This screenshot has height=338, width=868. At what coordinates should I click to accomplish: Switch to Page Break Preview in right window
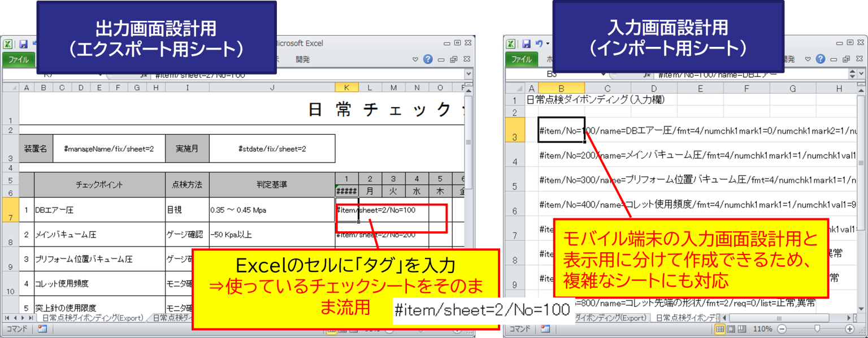742,329
